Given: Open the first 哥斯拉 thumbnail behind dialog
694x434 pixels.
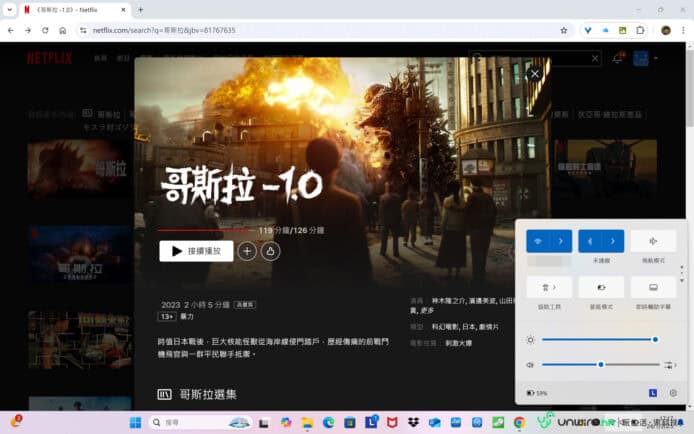Looking at the screenshot, I should (79, 168).
